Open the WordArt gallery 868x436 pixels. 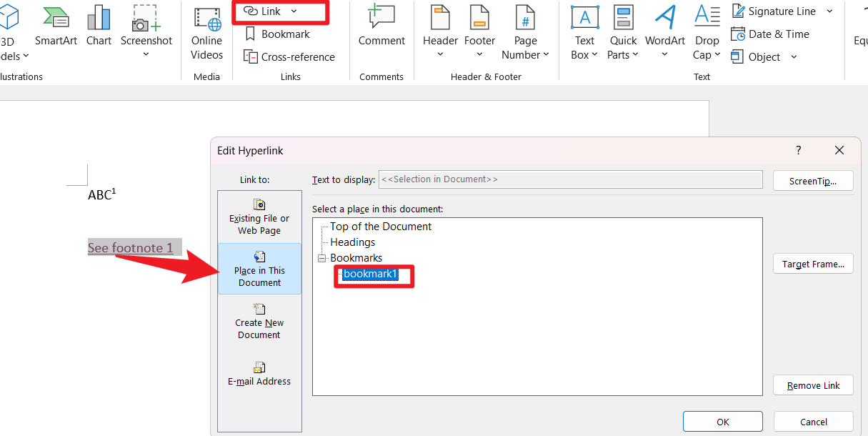point(664,33)
